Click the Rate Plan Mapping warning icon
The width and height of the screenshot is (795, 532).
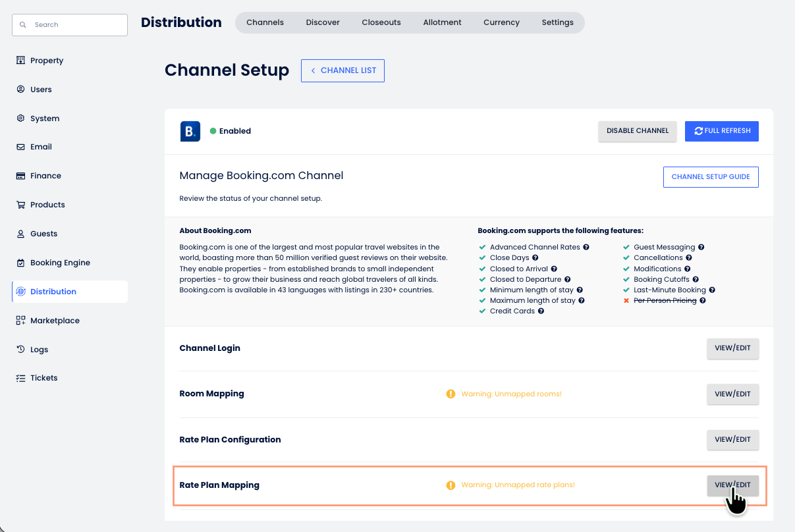[x=451, y=485]
